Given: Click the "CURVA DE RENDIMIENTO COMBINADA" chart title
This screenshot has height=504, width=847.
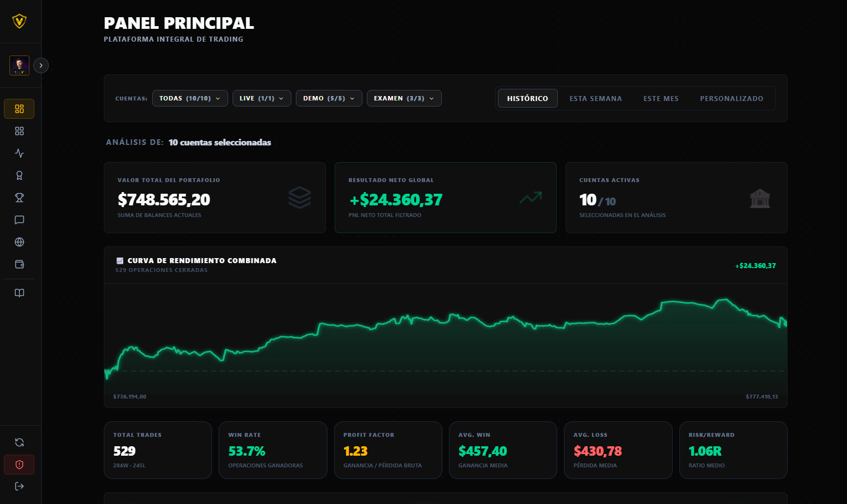Looking at the screenshot, I should (x=202, y=261).
